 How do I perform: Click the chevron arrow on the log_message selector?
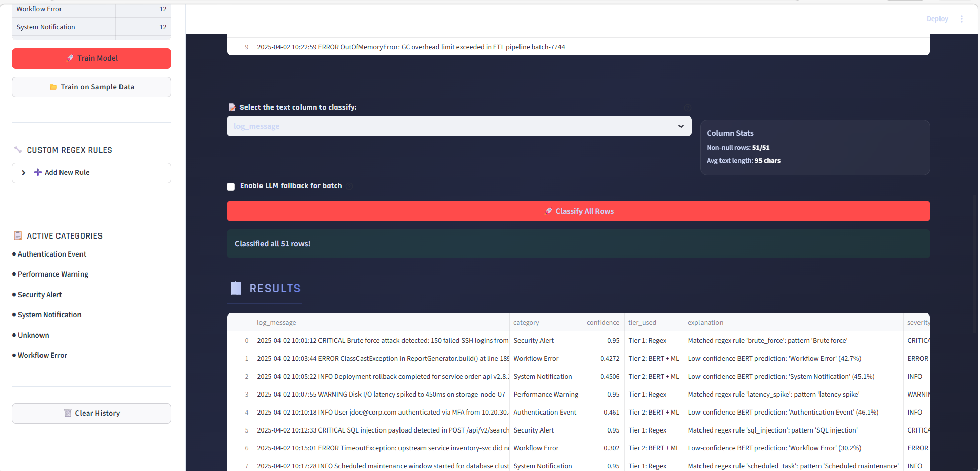click(x=681, y=126)
